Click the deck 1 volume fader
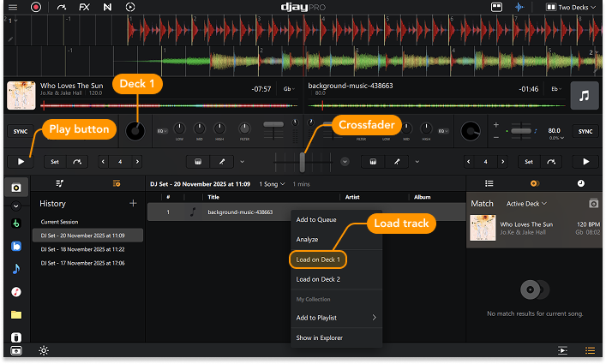The width and height of the screenshot is (606, 364). (273, 124)
